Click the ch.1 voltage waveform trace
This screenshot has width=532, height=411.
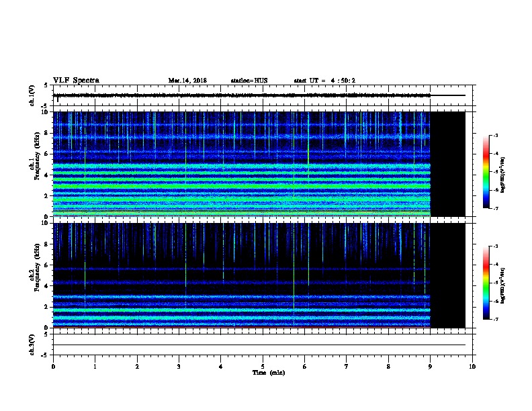[x=259, y=95]
